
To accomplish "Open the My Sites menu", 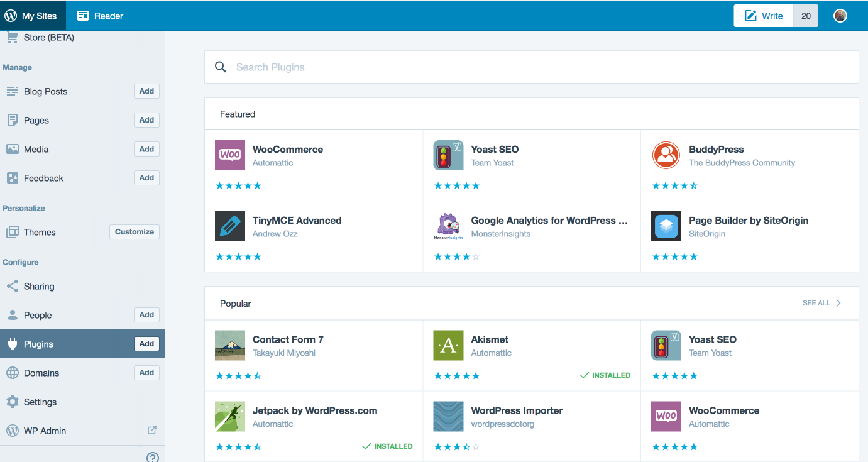I will click(33, 16).
